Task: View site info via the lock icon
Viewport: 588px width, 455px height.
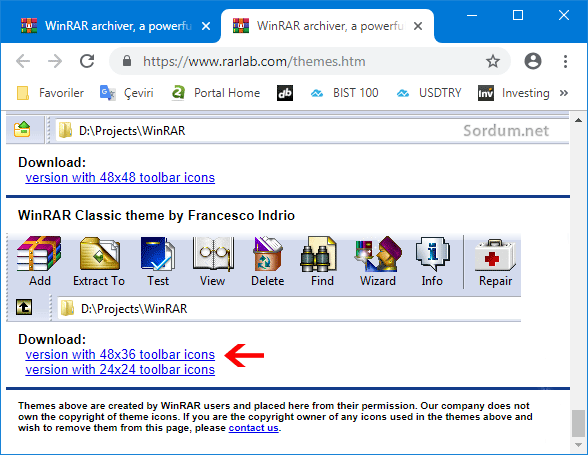Action: (x=127, y=61)
